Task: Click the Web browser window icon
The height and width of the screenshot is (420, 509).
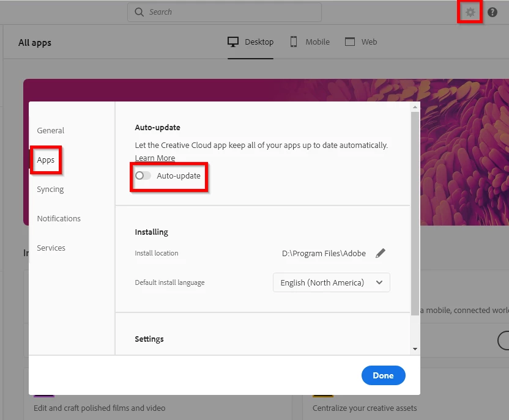Action: pyautogui.click(x=349, y=42)
